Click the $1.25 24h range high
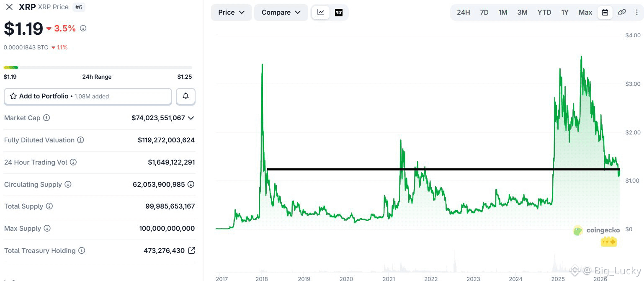Image resolution: width=644 pixels, height=281 pixels. [x=184, y=77]
